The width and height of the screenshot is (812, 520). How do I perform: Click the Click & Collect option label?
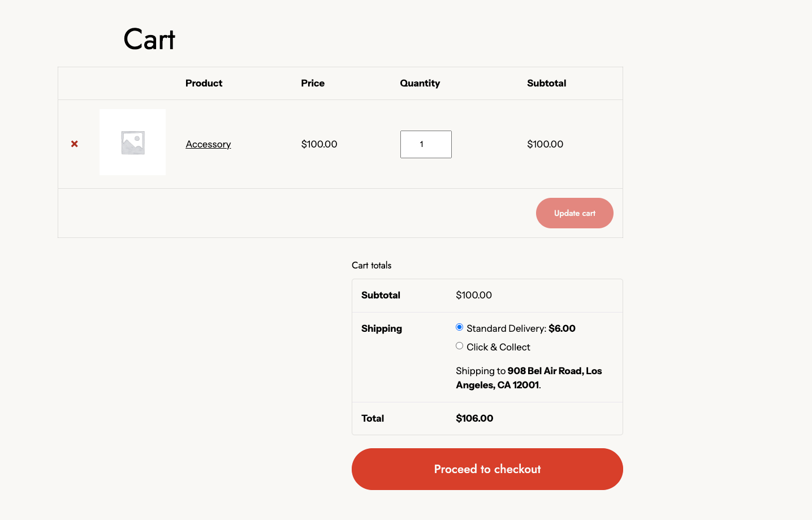point(498,347)
